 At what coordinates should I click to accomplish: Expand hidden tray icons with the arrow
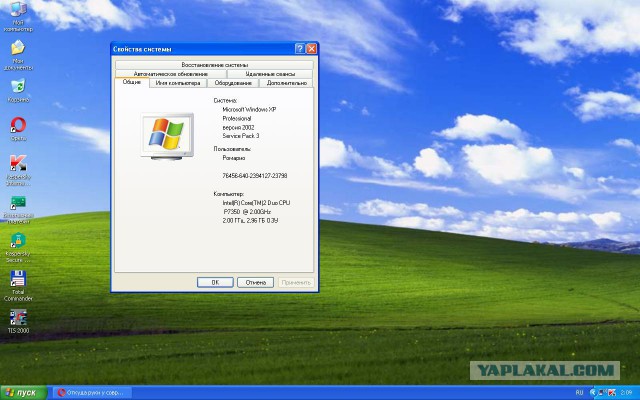[593, 393]
